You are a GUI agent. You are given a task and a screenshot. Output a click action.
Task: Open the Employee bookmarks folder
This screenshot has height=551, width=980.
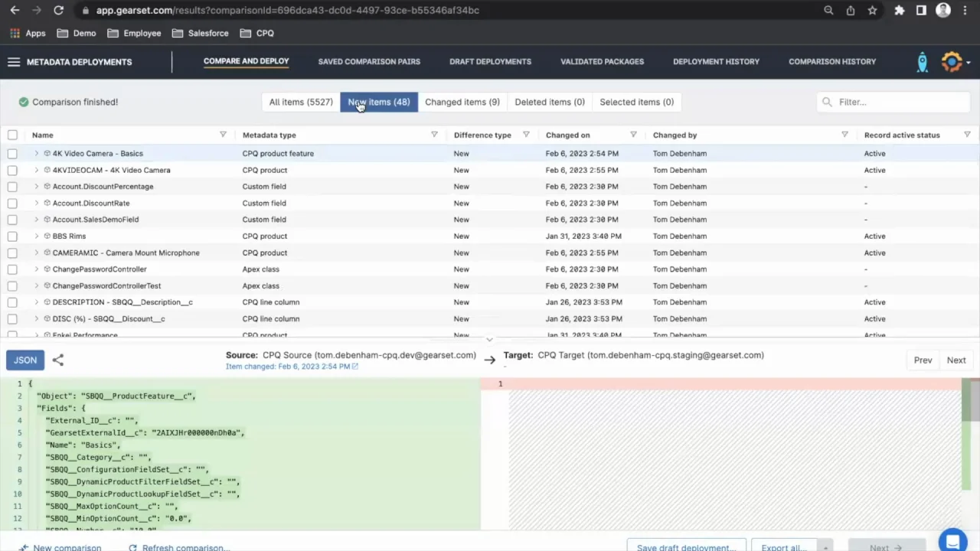pyautogui.click(x=134, y=33)
